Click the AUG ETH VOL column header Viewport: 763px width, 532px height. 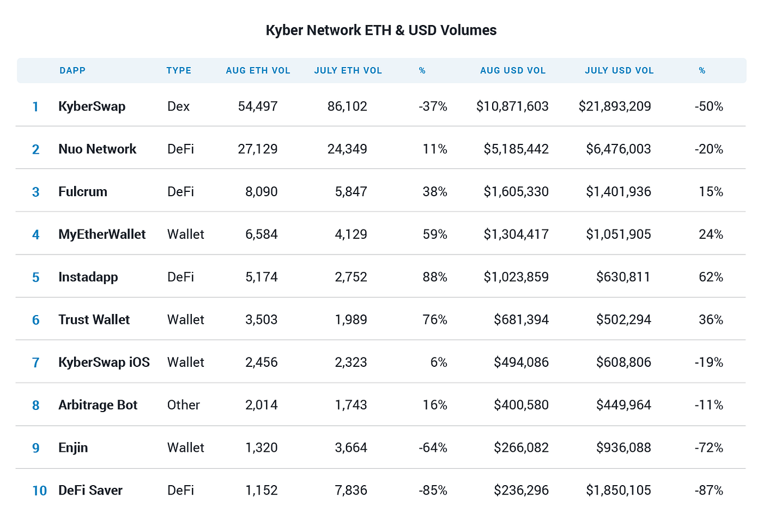pyautogui.click(x=258, y=70)
